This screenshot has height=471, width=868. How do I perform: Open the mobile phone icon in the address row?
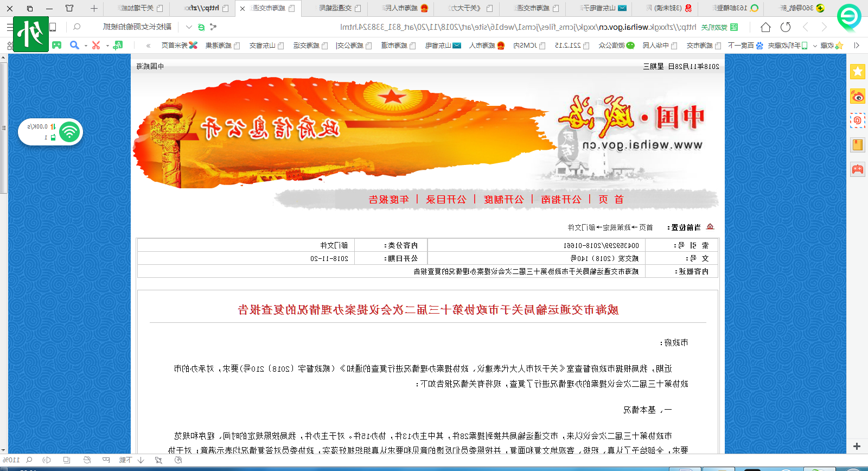[53, 27]
